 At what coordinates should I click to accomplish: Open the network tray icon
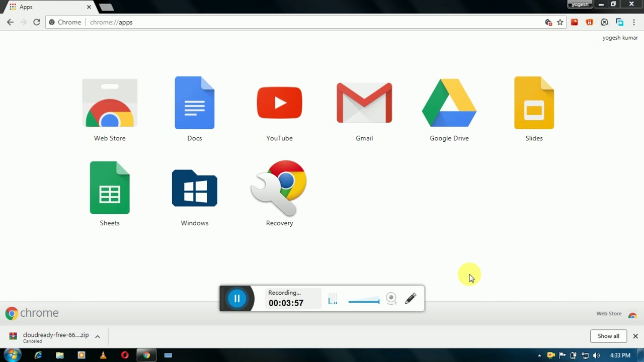pyautogui.click(x=585, y=355)
